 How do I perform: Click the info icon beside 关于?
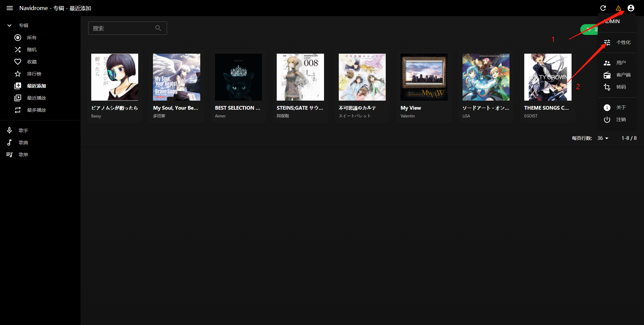pyautogui.click(x=607, y=107)
